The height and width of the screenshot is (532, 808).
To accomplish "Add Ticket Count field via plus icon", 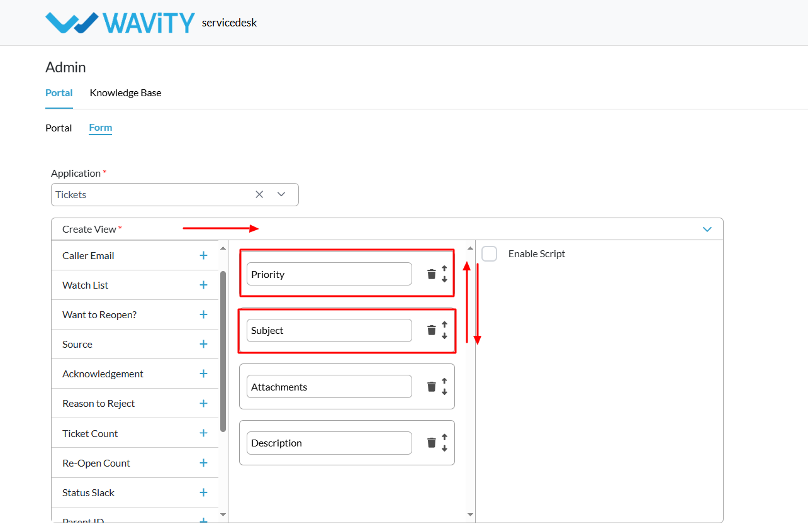I will (x=203, y=433).
